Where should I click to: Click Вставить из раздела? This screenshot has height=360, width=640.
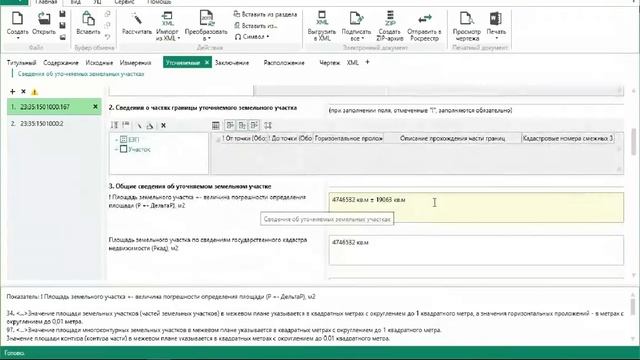tap(265, 14)
